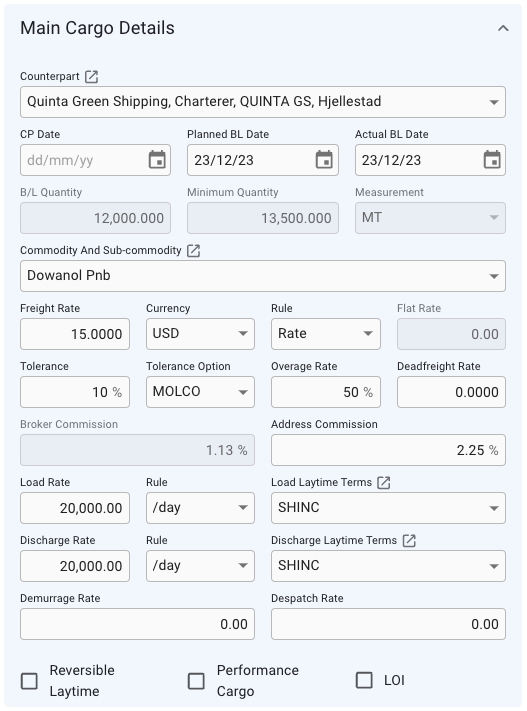The width and height of the screenshot is (527, 711).
Task: Open Load Laytime Terms external link icon
Action: [384, 483]
